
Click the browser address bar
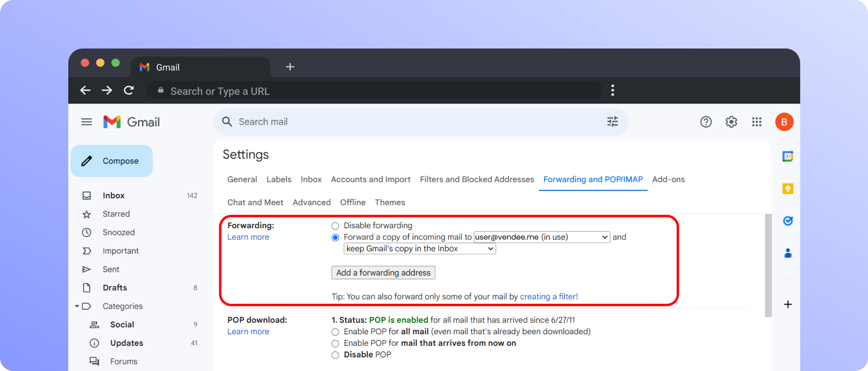(x=375, y=91)
